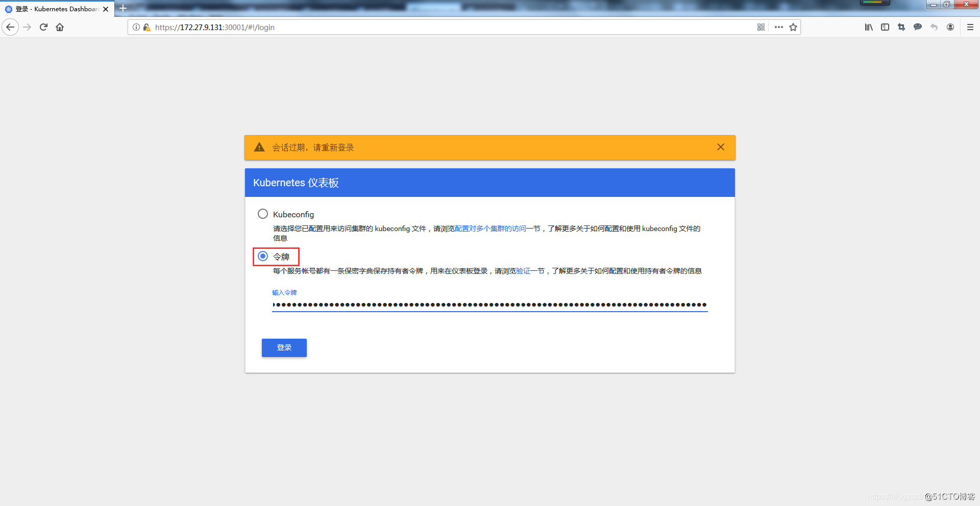
Task: Open the Library icon in the toolbar
Action: tap(869, 27)
